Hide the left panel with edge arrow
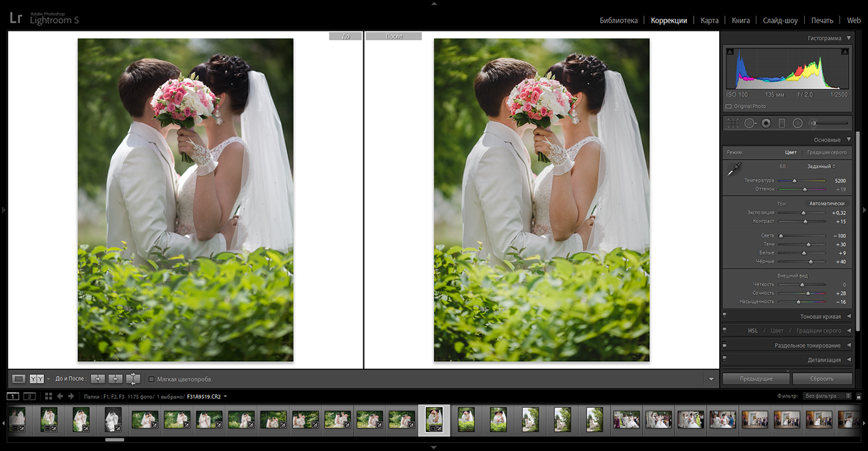Screen dimensions: 868x451 [3, 211]
